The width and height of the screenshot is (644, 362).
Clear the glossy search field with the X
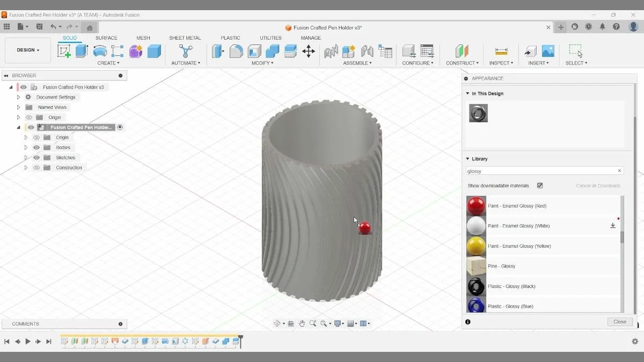[619, 171]
